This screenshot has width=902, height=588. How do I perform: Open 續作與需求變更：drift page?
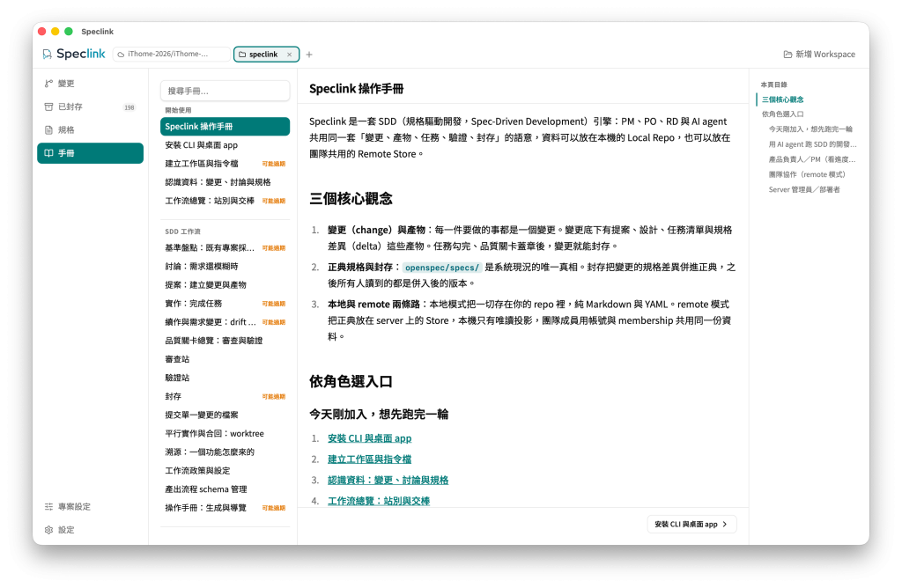point(225,322)
